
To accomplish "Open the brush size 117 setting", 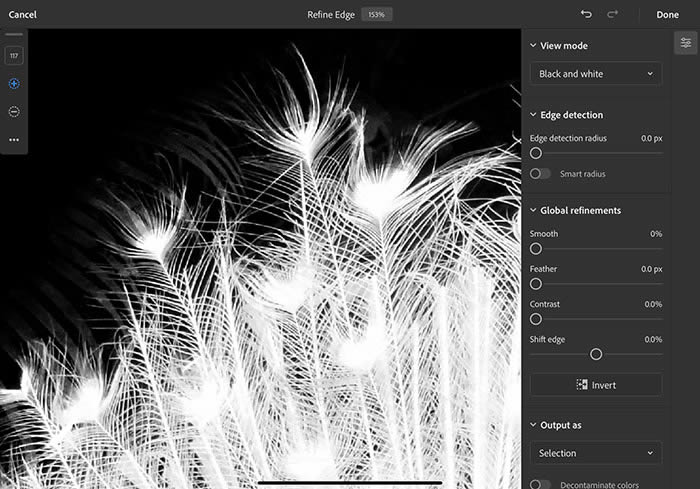I will [x=14, y=56].
